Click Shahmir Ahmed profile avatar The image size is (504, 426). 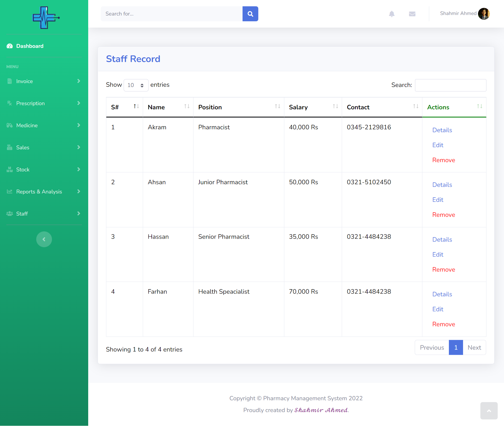[x=484, y=14]
